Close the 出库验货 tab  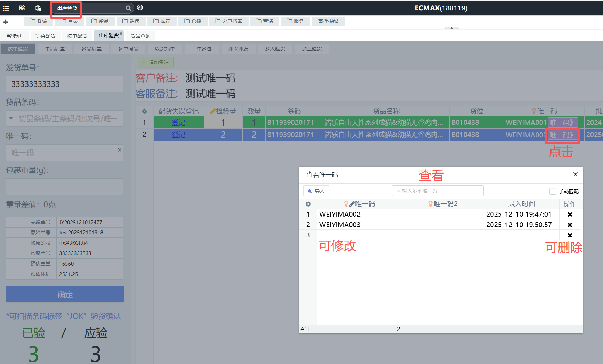121,33
